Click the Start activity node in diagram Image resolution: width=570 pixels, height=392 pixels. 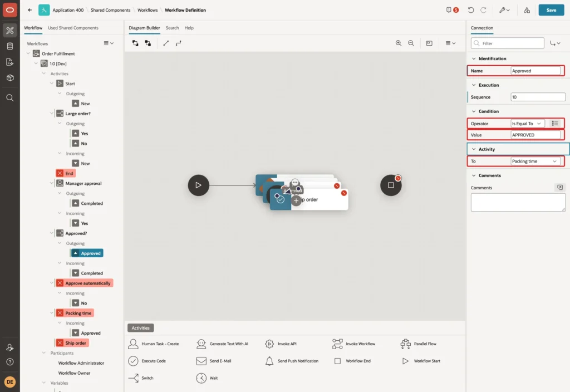tap(199, 185)
